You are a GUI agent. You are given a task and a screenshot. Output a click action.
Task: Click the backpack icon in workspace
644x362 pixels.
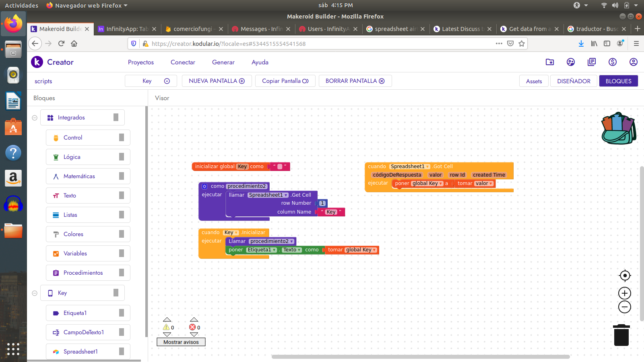click(x=618, y=128)
